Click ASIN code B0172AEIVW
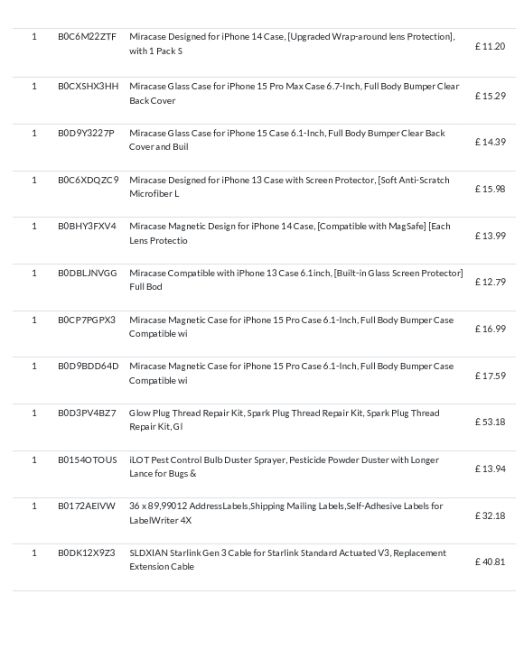Viewport: 524px width, 650px height. click(x=87, y=506)
